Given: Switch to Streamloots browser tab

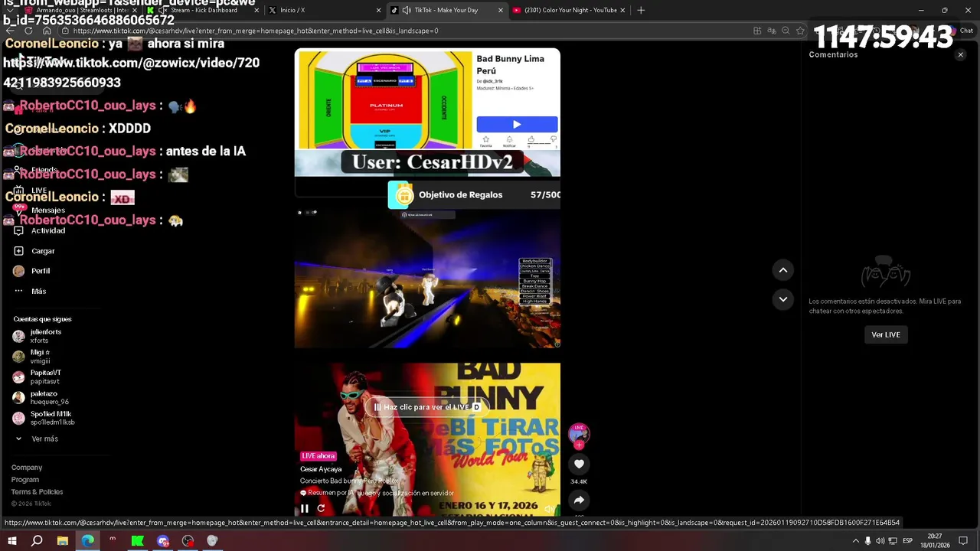Looking at the screenshot, I should 80,10.
